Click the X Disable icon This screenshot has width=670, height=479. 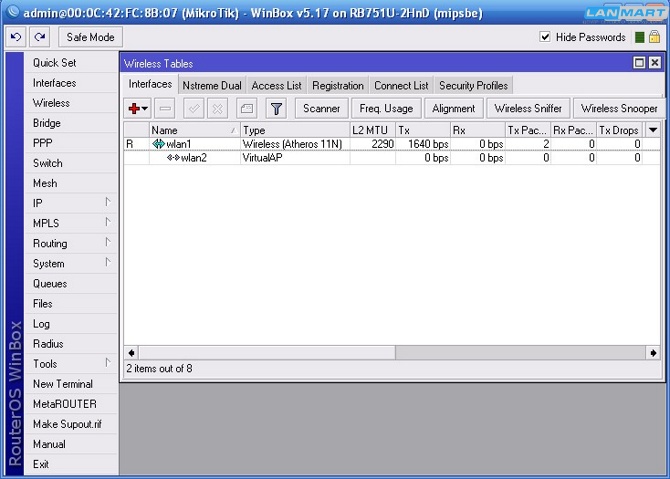[x=217, y=109]
